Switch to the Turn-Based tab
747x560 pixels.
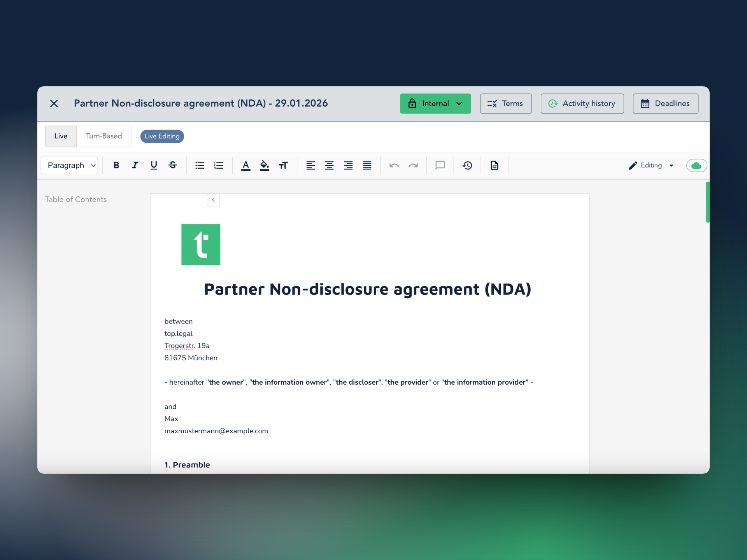pyautogui.click(x=104, y=136)
